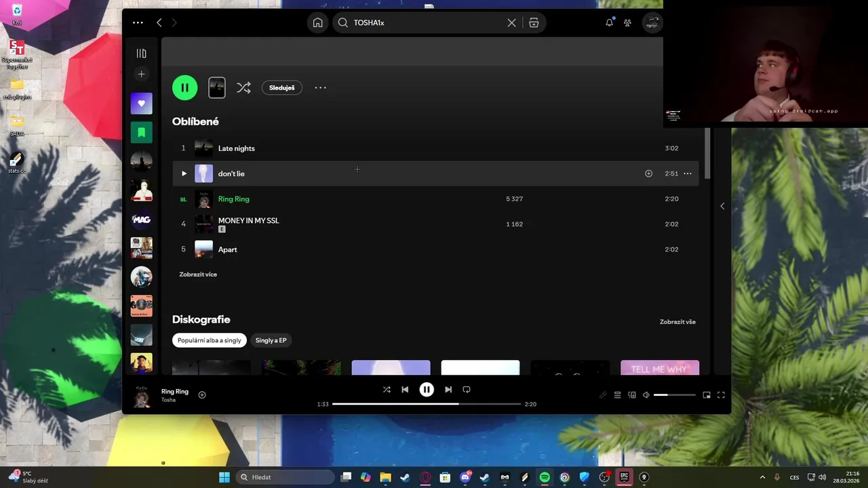The width and height of the screenshot is (868, 488).
Task: Open the three-dot app menu top left
Action: (x=138, y=22)
